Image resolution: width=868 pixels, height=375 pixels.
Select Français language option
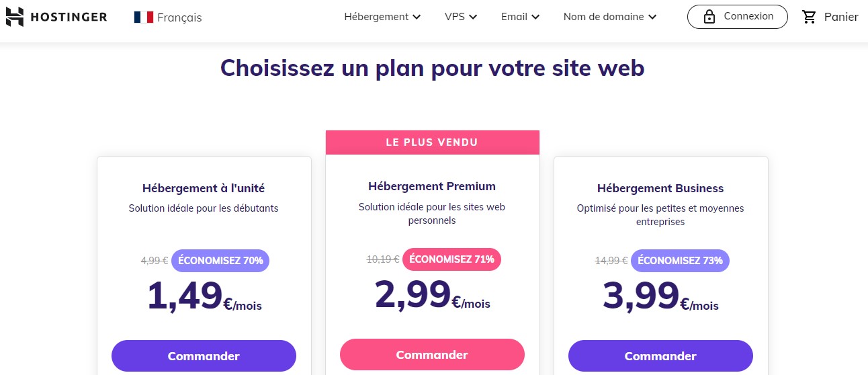pos(179,17)
